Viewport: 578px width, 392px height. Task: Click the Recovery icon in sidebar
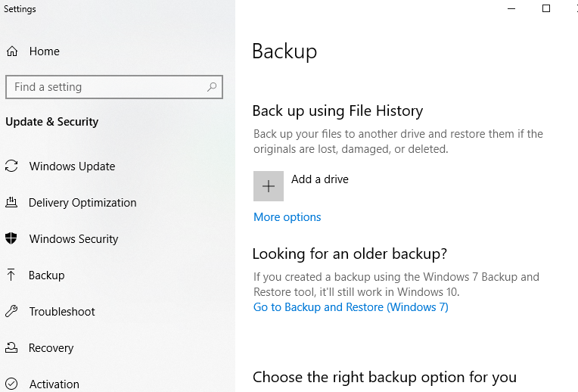point(11,347)
